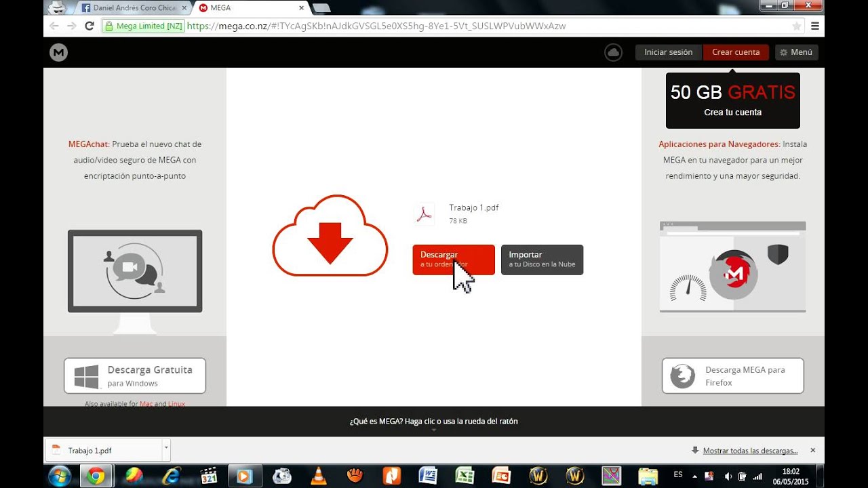Click the Chrome taskbar icon
Image resolution: width=868 pixels, height=488 pixels.
click(x=96, y=476)
